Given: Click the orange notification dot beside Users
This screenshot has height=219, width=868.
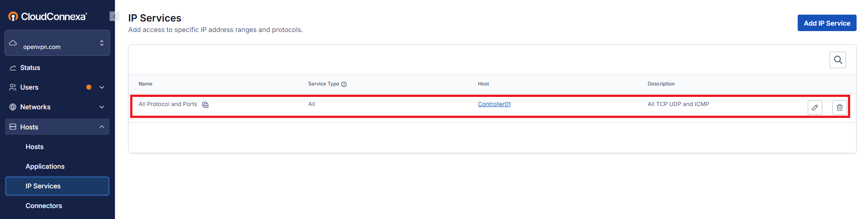Looking at the screenshot, I should (x=89, y=87).
